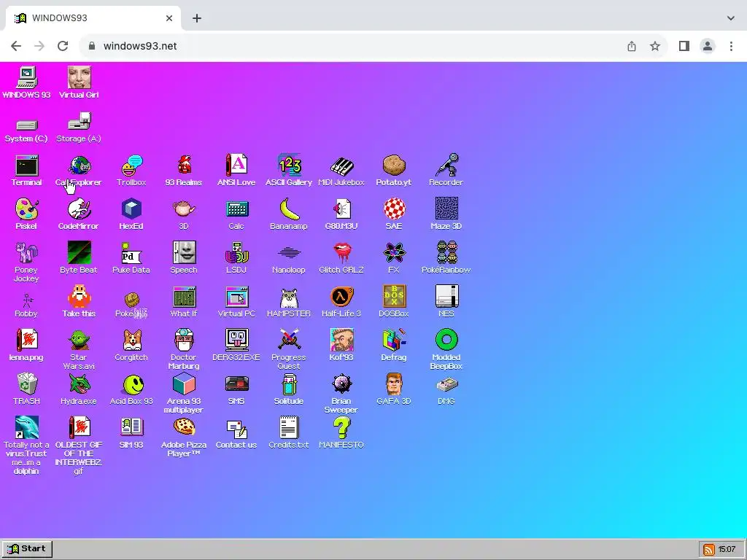The width and height of the screenshot is (747, 560).
Task: Open the MANIFESTO question mark icon
Action: 341,428
